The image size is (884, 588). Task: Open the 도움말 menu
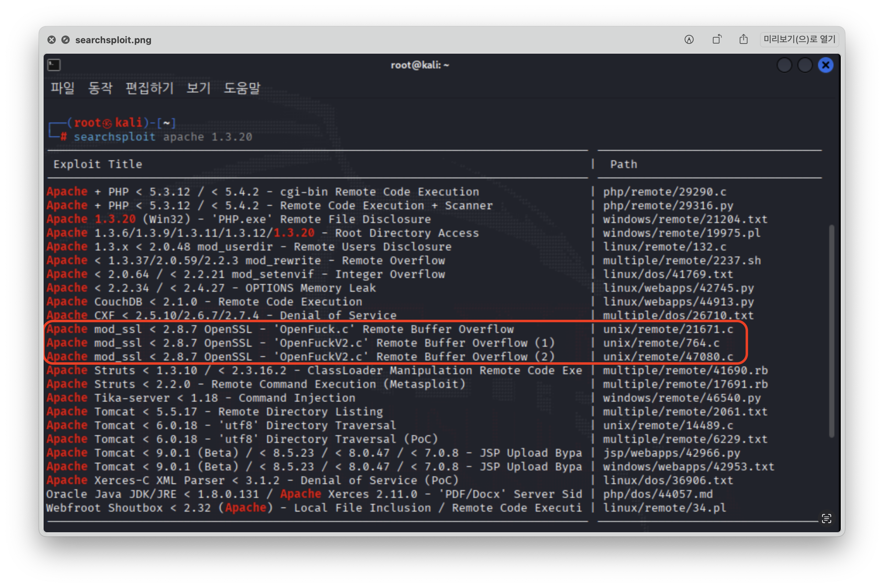click(242, 88)
